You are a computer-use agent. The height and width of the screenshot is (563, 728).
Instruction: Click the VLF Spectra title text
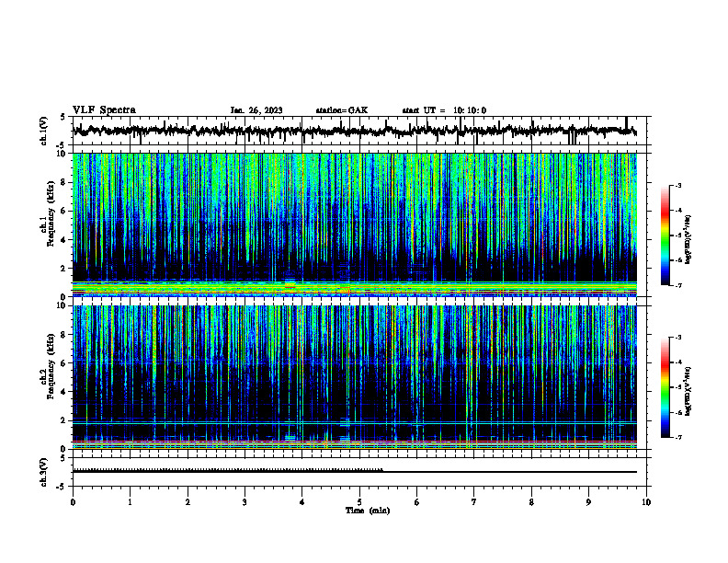click(x=104, y=110)
